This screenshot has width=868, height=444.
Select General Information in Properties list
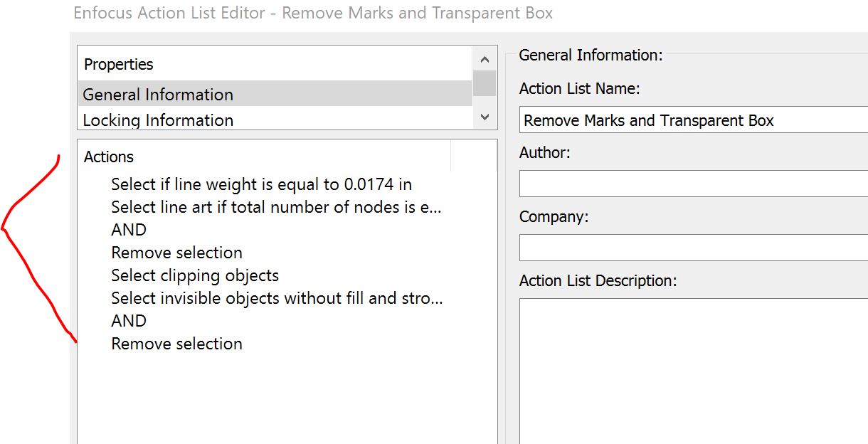158,95
